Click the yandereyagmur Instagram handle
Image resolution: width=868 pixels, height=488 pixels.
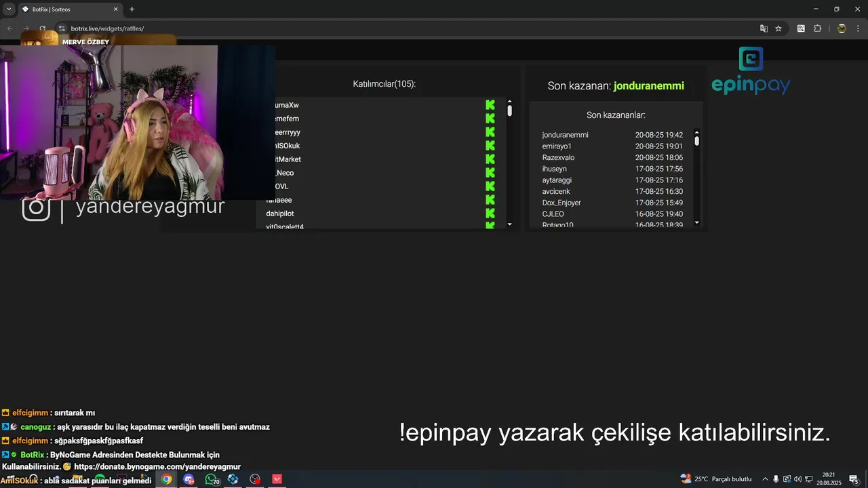coord(150,207)
